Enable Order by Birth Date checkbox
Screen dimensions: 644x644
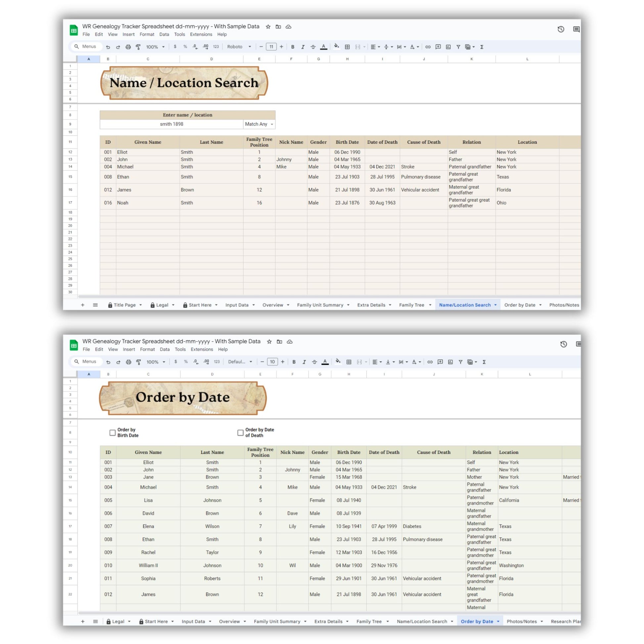tap(113, 433)
